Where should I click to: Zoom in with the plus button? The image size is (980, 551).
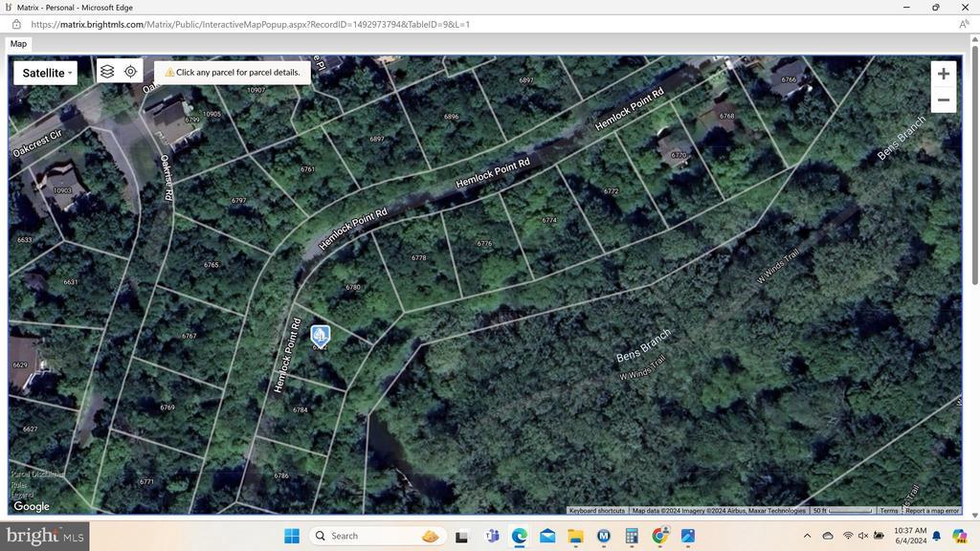point(943,74)
